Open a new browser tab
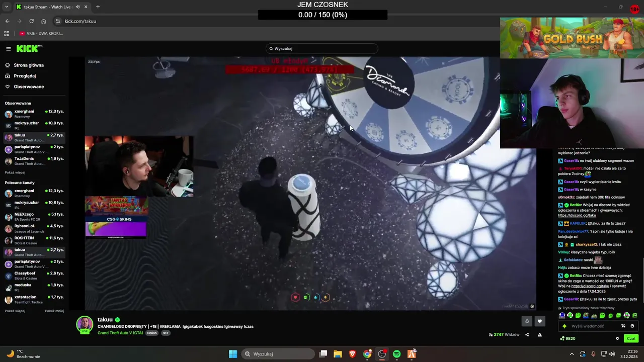Viewport: 644px width, 362px height. pyautogui.click(x=98, y=7)
